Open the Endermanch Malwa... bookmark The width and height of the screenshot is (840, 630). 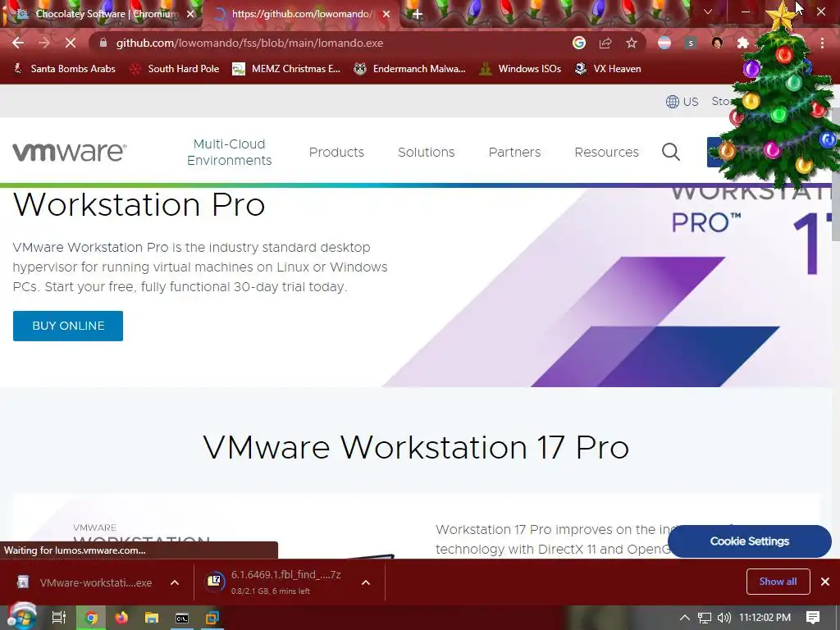coord(409,69)
